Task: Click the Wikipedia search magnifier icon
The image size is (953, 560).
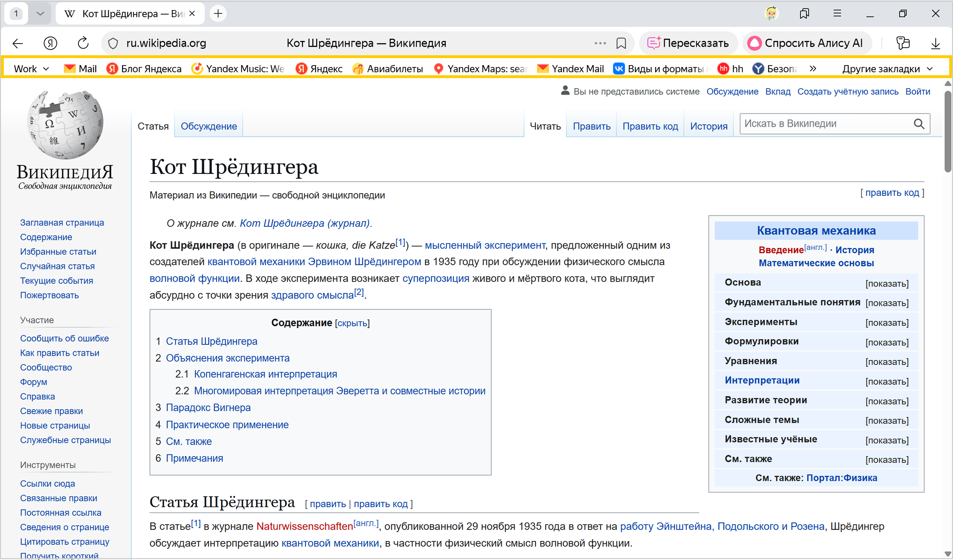Action: tap(919, 124)
